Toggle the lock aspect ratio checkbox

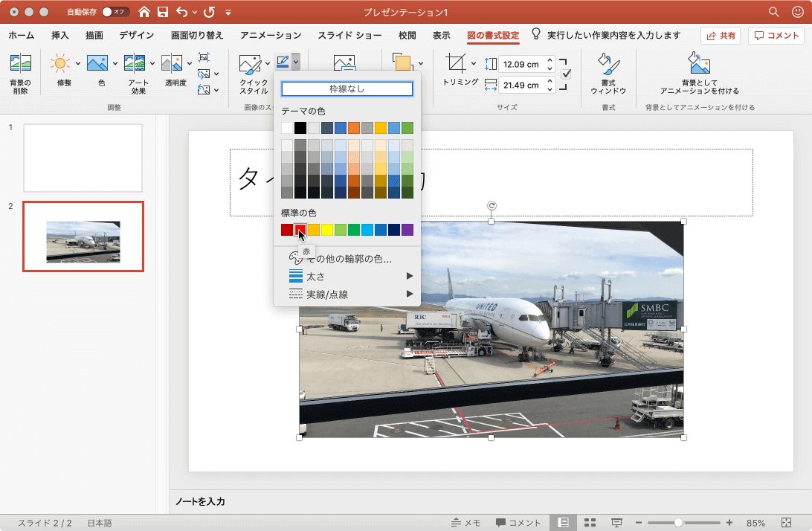pos(566,74)
